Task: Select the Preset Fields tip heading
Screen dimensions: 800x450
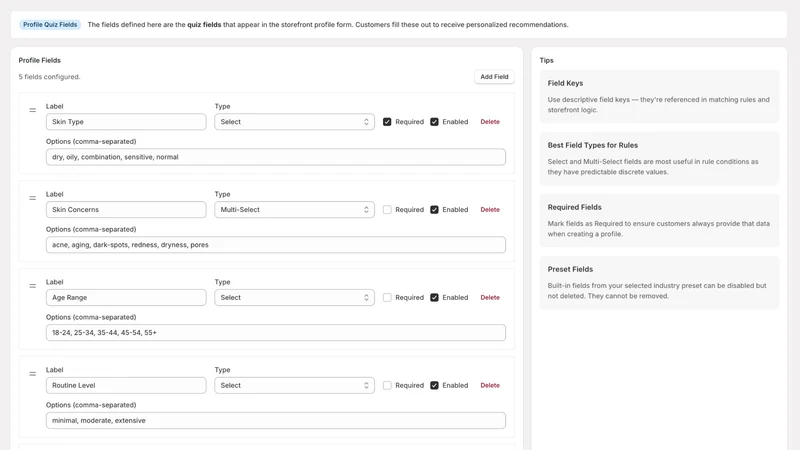Action: (570, 269)
